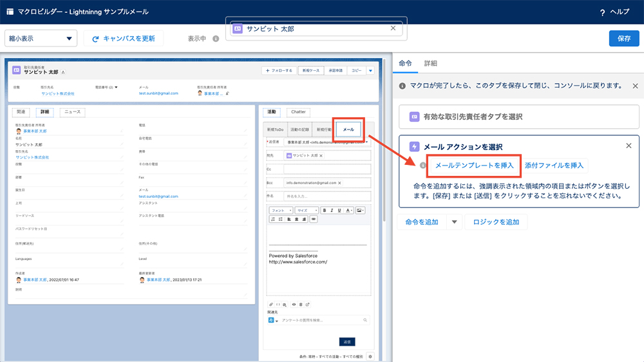Click the Cc input field

[327, 169]
